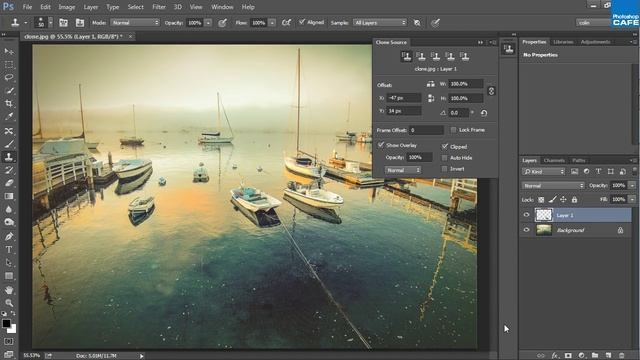Open brush preset picker arrow
The width and height of the screenshot is (640, 360).
pyautogui.click(x=51, y=23)
